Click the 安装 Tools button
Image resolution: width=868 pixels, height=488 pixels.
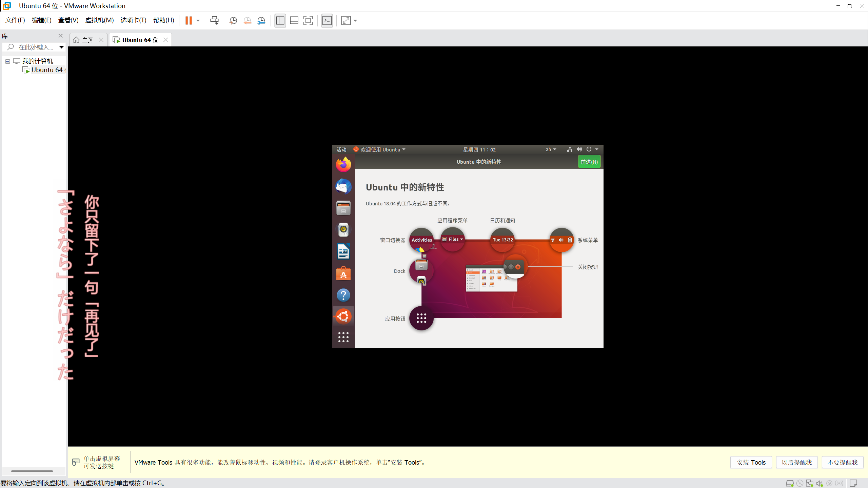[x=751, y=462]
